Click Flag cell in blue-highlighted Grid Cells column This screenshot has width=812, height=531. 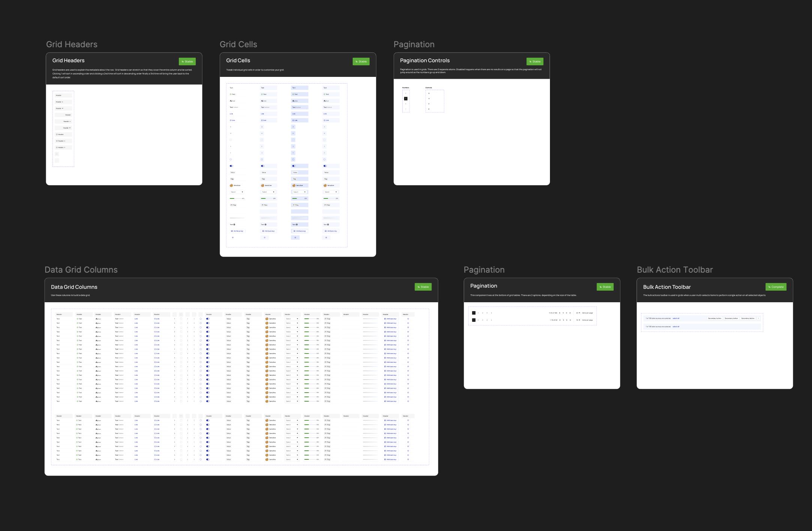[300, 205]
